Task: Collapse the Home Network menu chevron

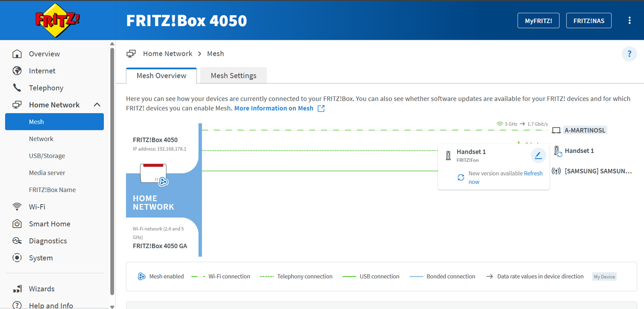Action: pyautogui.click(x=97, y=105)
